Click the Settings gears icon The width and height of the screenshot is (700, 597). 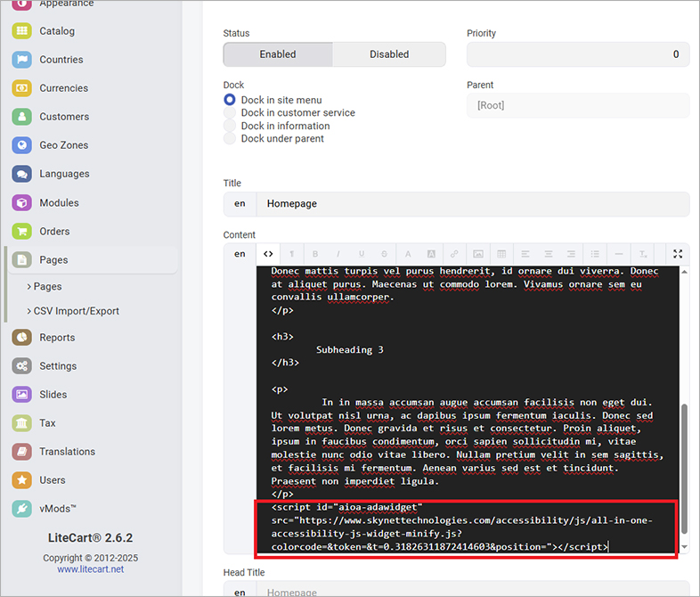tap(22, 366)
